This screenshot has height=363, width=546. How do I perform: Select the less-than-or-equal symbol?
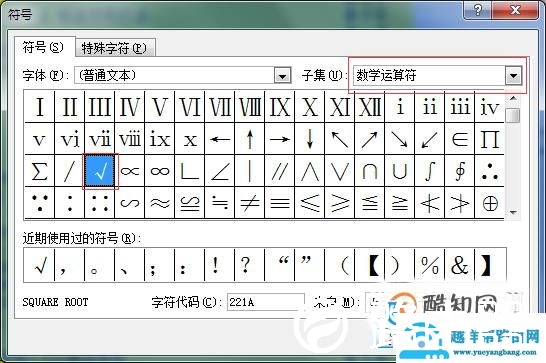[x=310, y=203]
